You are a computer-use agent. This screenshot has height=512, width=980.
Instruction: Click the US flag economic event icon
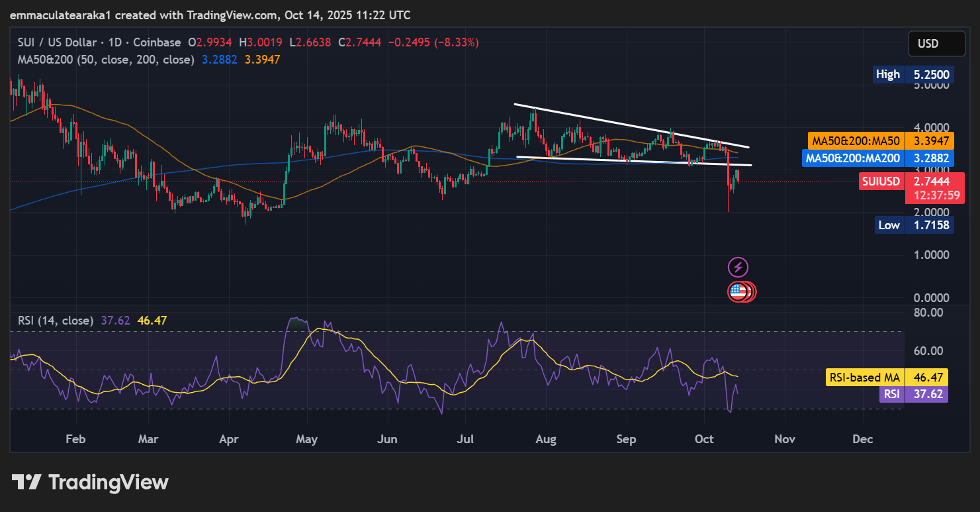pos(738,291)
